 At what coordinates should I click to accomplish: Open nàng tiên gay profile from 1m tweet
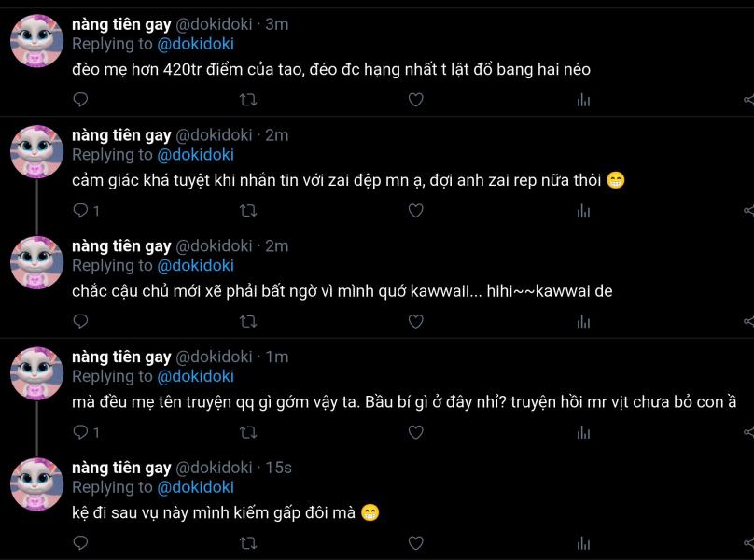tap(121, 357)
